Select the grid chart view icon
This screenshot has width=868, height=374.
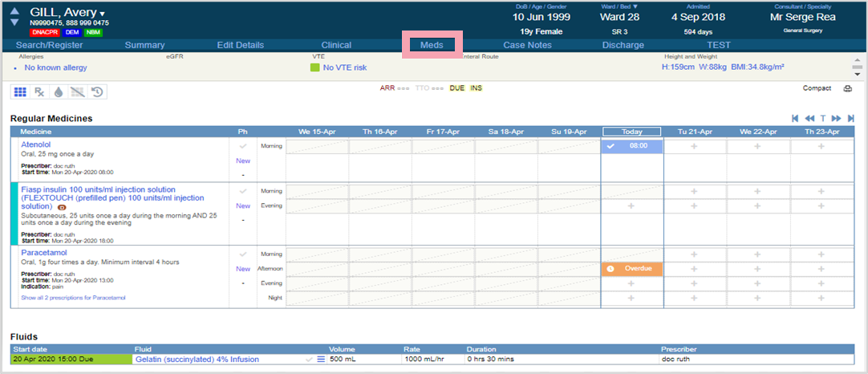pos(20,92)
